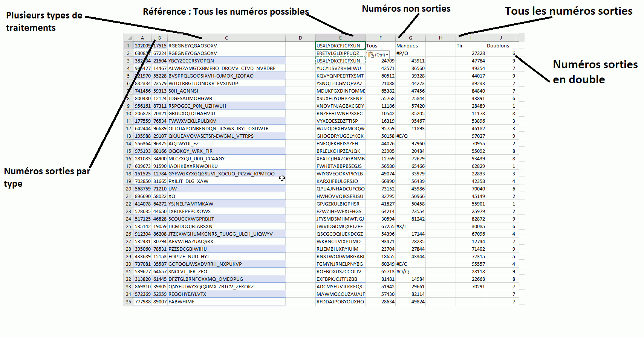Select column H header
Screen dimensions: 644x338
(x=441, y=38)
